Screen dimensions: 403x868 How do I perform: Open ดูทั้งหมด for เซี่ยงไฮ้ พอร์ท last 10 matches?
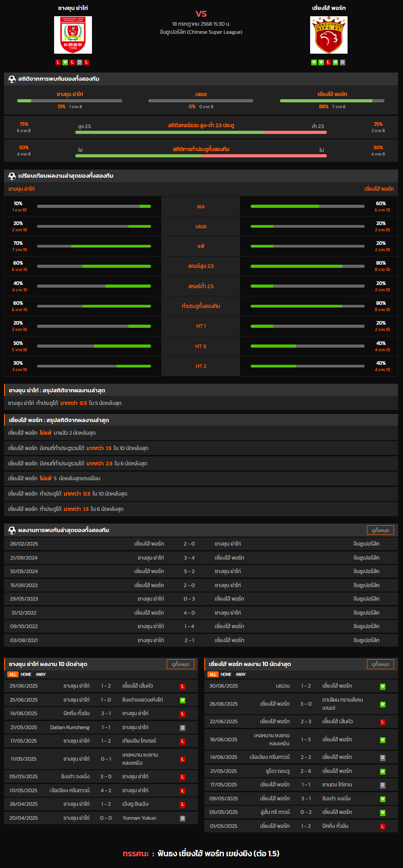tap(380, 664)
